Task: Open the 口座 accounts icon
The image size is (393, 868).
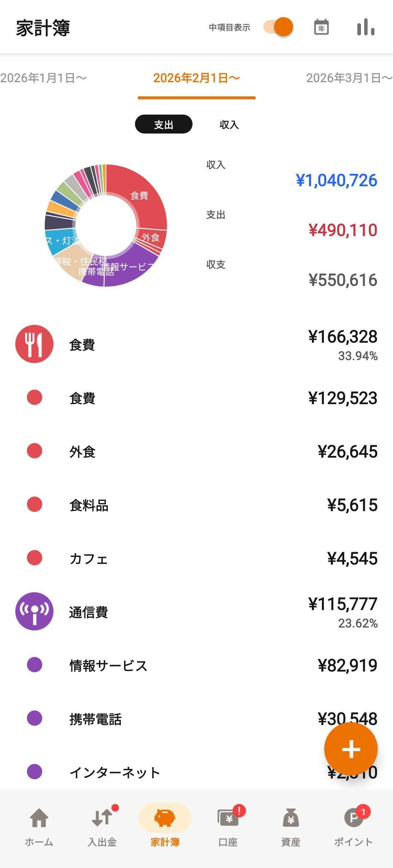Action: pos(228,825)
